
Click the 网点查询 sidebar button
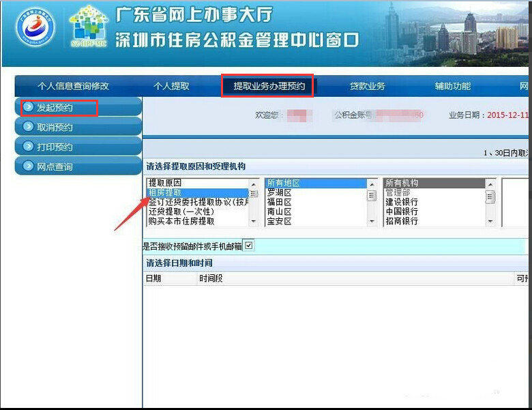[x=78, y=166]
